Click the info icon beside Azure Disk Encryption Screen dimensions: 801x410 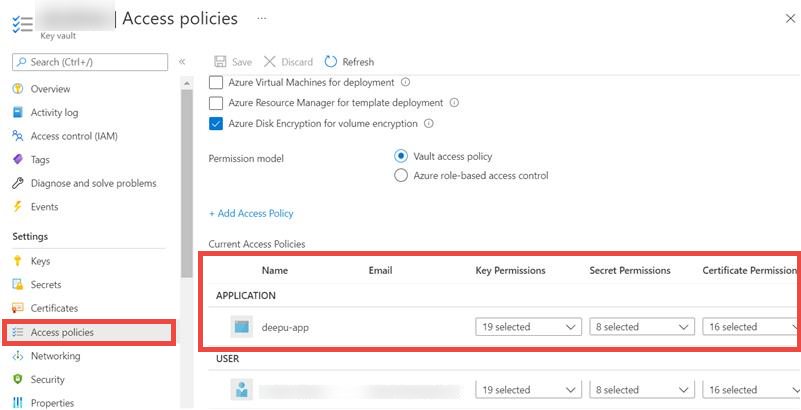[x=429, y=124]
